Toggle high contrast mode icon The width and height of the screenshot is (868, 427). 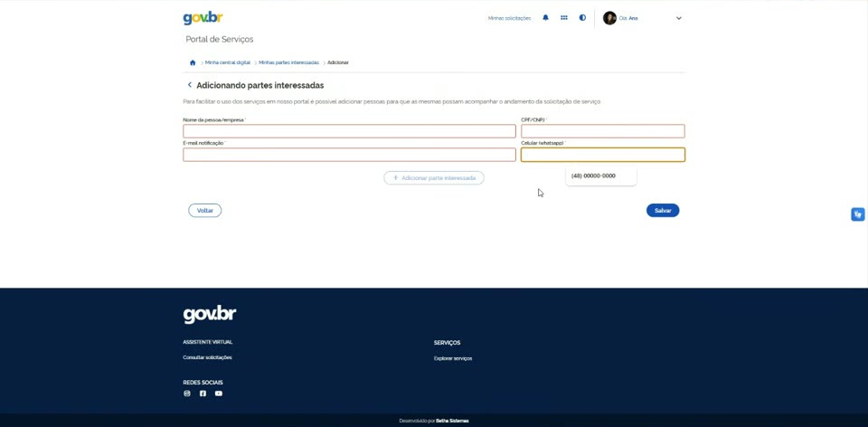582,18
